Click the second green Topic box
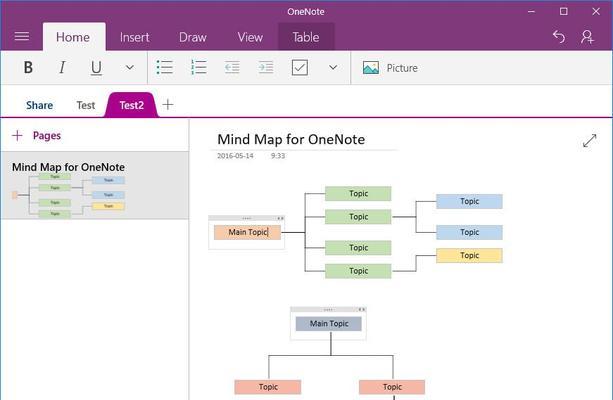 [x=358, y=217]
